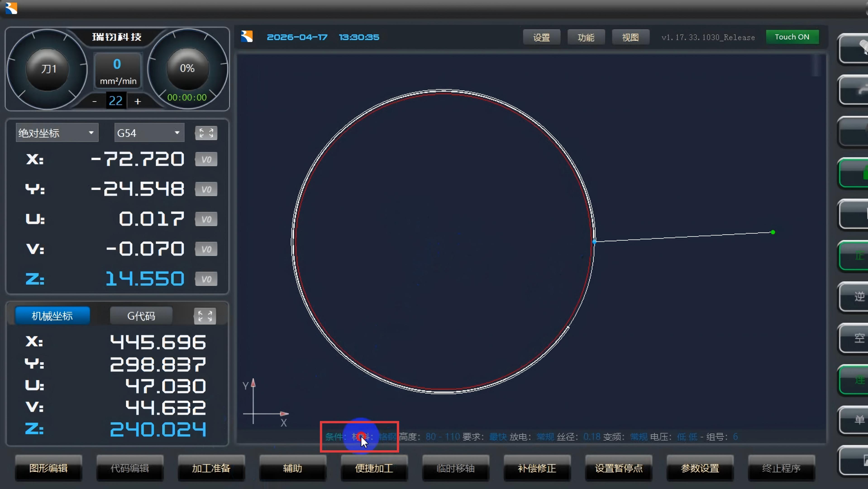Click the 设置暂停点 button
The height and width of the screenshot is (489, 868).
[619, 468]
